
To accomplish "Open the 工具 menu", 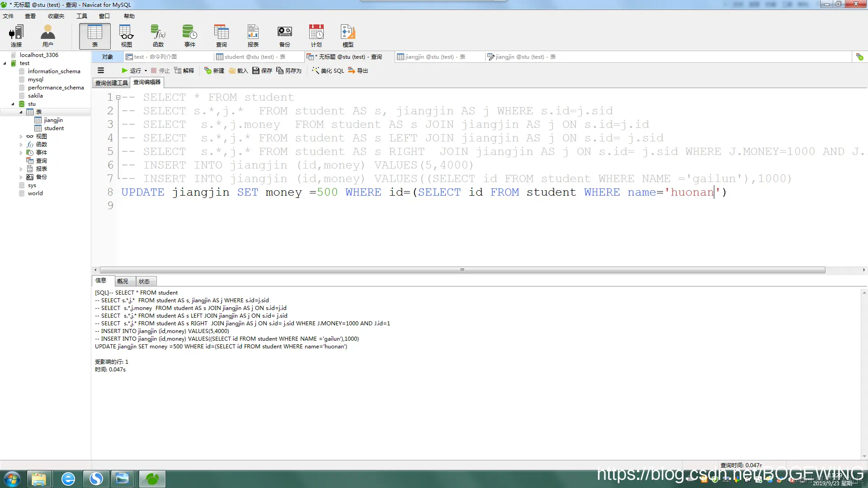I will coord(81,16).
